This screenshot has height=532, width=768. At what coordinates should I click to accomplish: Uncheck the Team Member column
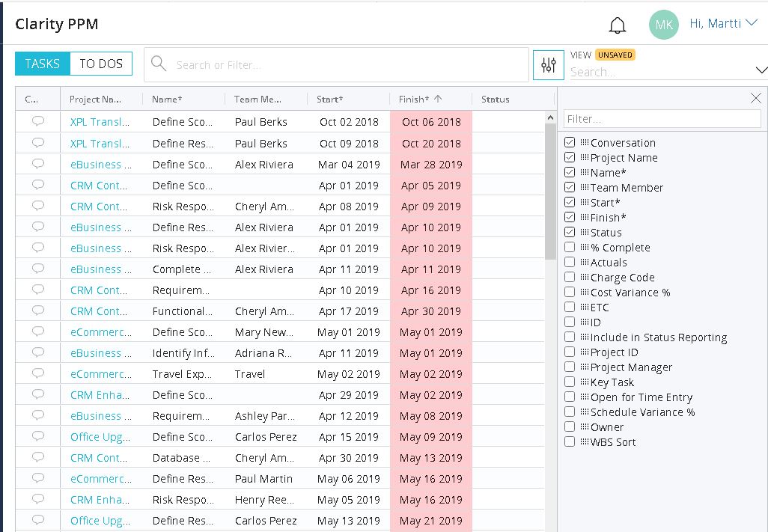click(x=570, y=187)
